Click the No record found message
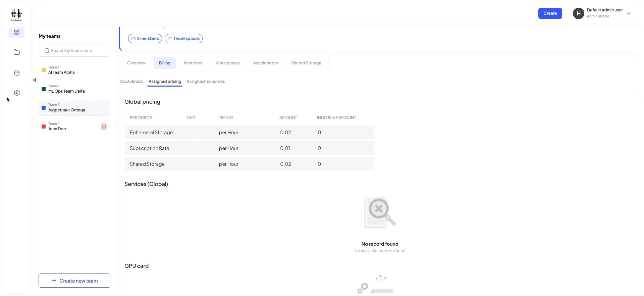 (380, 244)
